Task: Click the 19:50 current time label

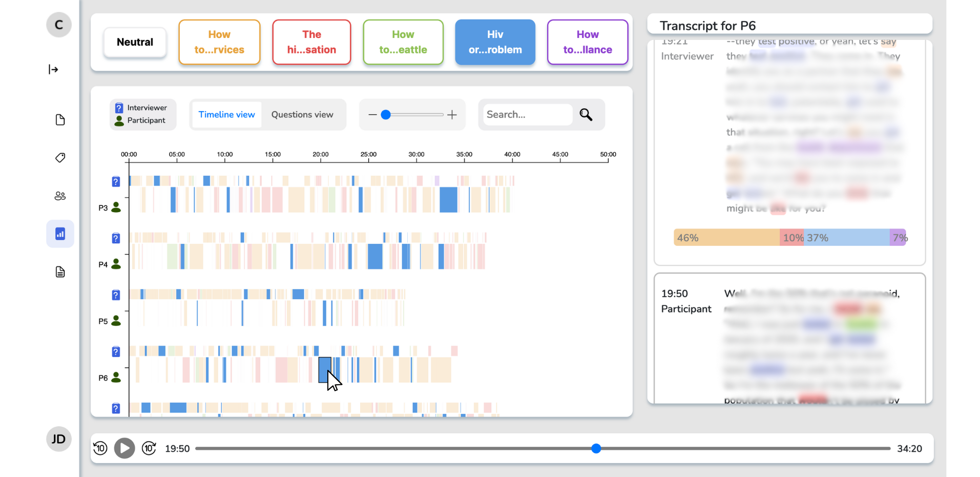Action: pos(177,449)
